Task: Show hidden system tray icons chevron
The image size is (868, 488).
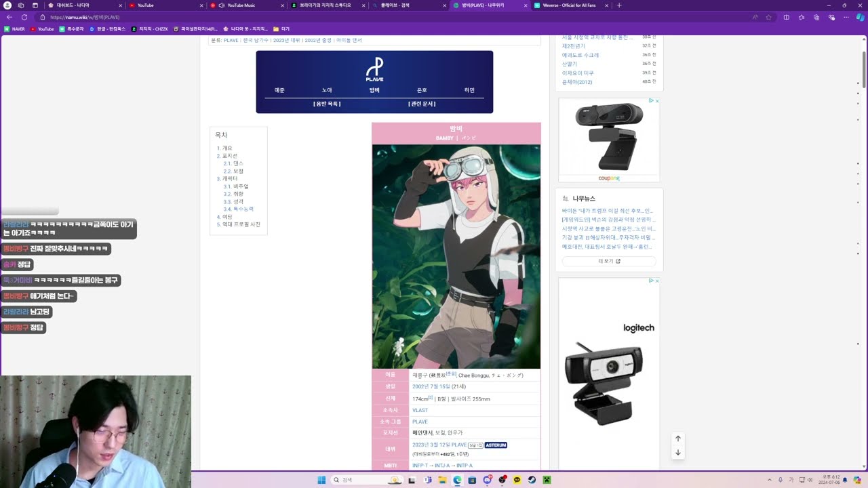Action: pyautogui.click(x=770, y=480)
